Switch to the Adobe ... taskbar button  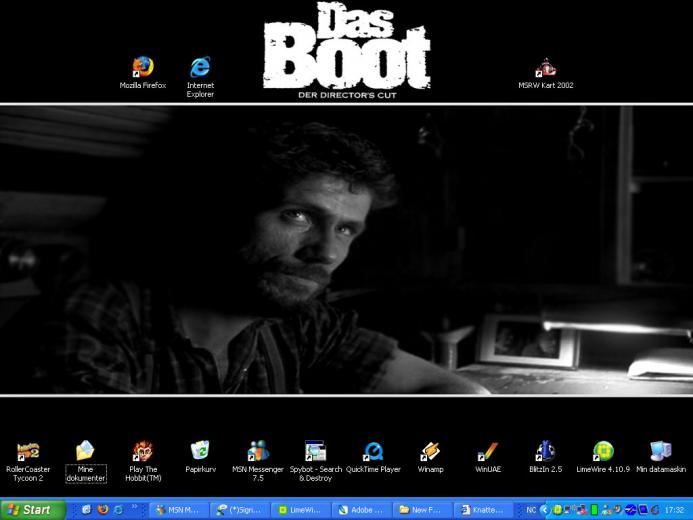coord(361,510)
